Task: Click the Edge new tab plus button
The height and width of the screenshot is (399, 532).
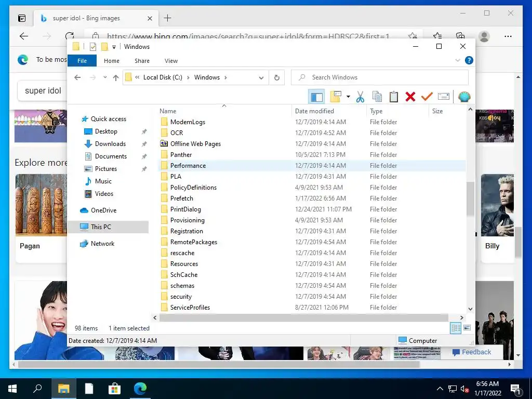Action: 167,18
